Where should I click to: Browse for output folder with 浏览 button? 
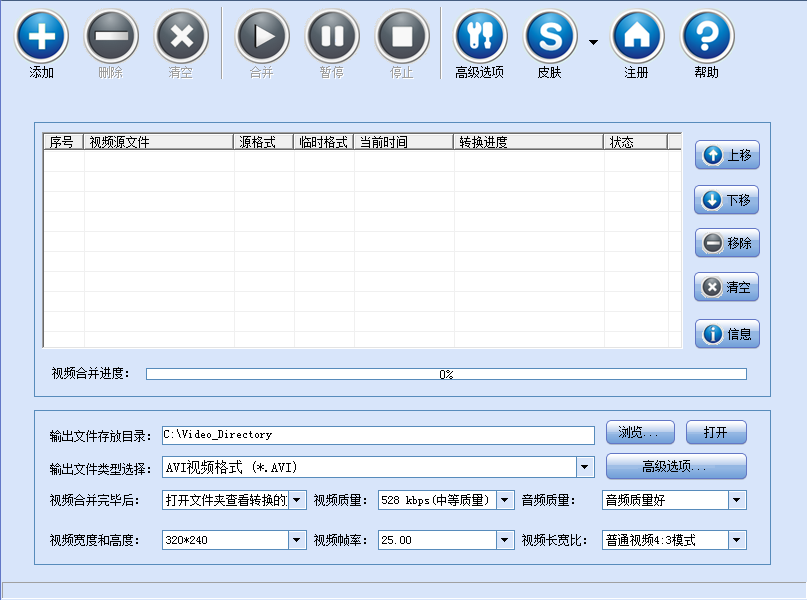coord(640,432)
